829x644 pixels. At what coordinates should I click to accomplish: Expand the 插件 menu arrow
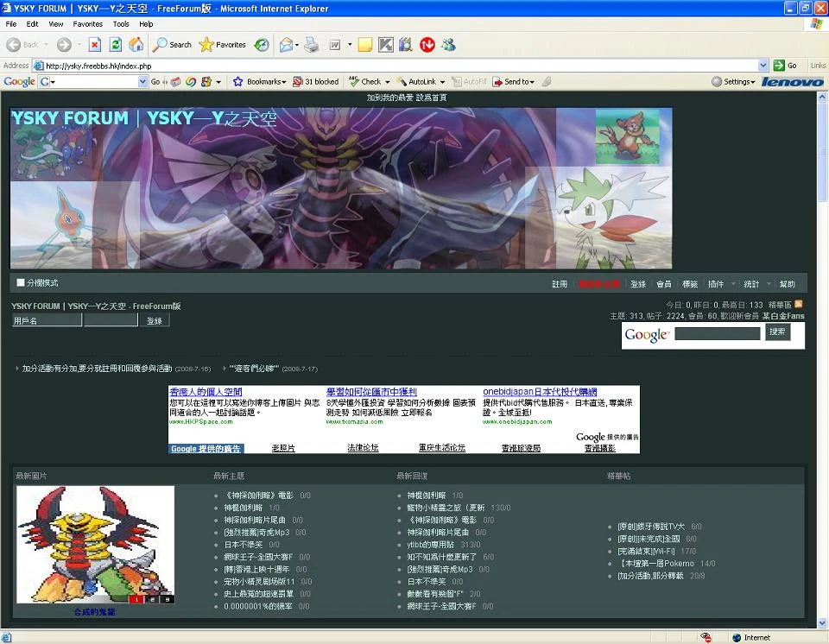[733, 284]
